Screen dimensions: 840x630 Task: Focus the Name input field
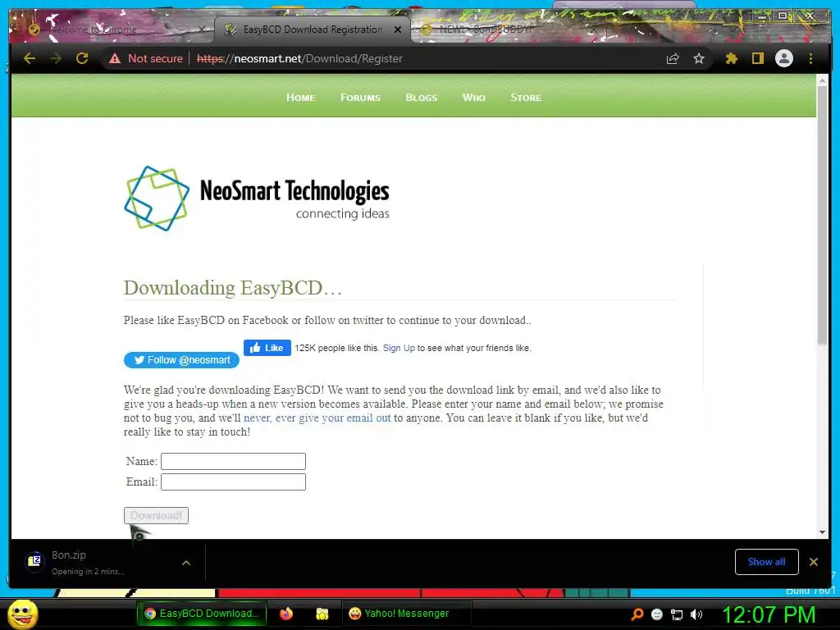coord(234,461)
